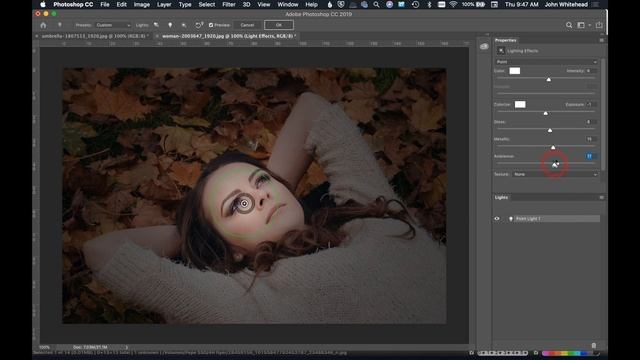This screenshot has height=360, width=640.
Task: Click the 3D panel icon beside Properties
Action: [x=484, y=46]
